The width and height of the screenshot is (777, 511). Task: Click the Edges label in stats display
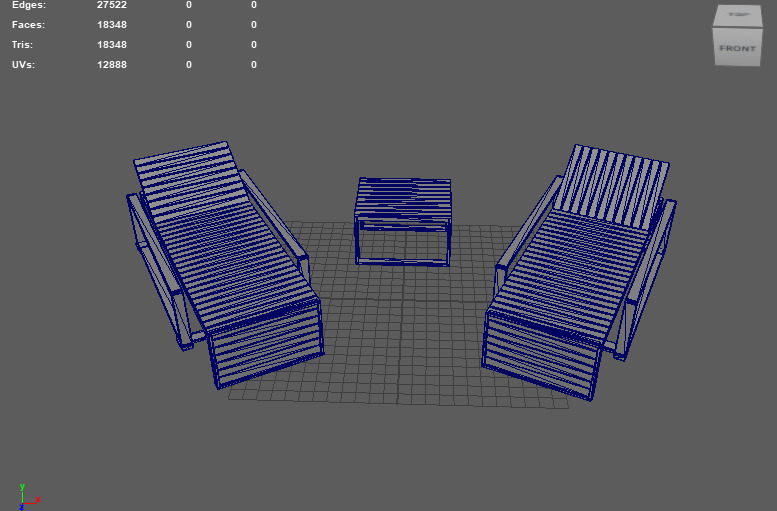click(x=29, y=5)
